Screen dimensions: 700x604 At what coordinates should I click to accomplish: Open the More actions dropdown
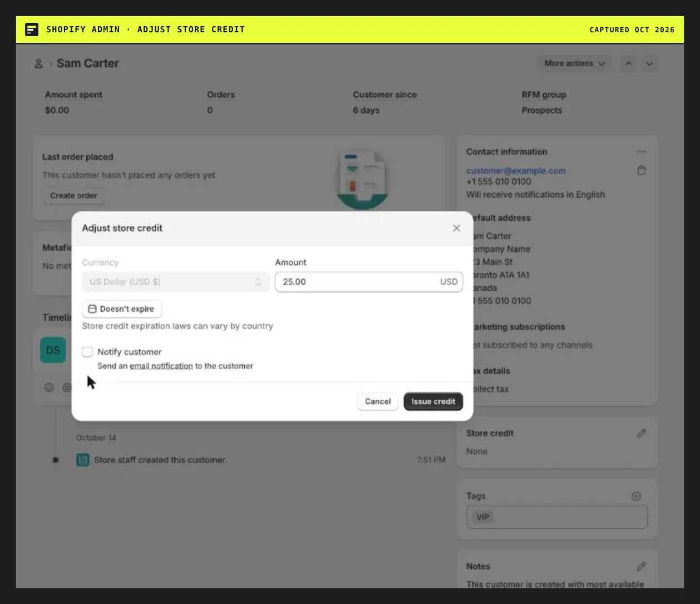click(x=574, y=63)
